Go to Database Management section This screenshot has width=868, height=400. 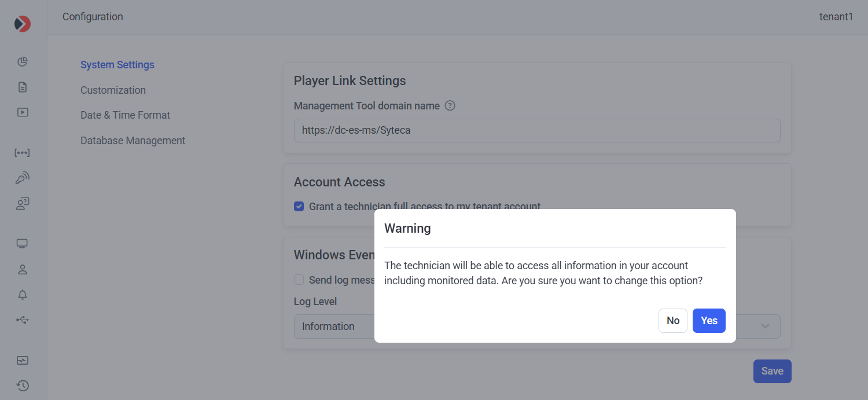coord(133,141)
